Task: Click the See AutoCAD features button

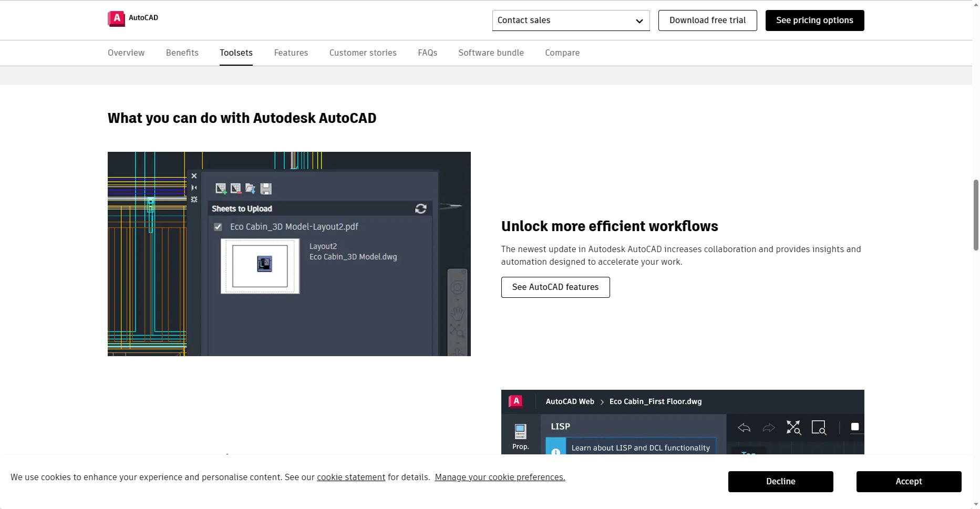Action: (555, 287)
